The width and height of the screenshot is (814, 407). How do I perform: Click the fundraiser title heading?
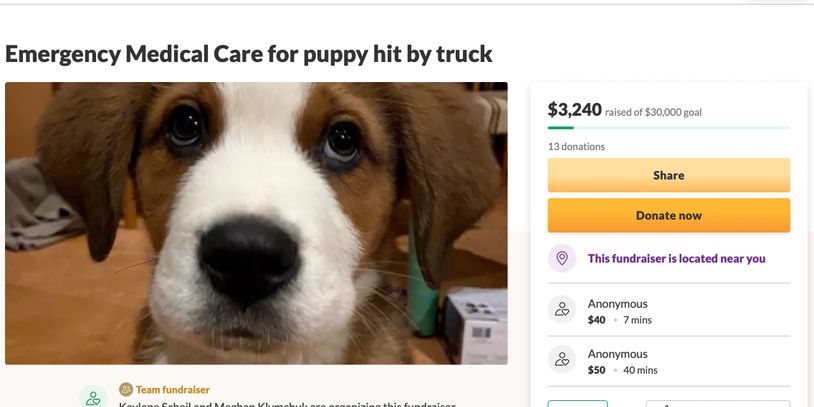point(249,54)
